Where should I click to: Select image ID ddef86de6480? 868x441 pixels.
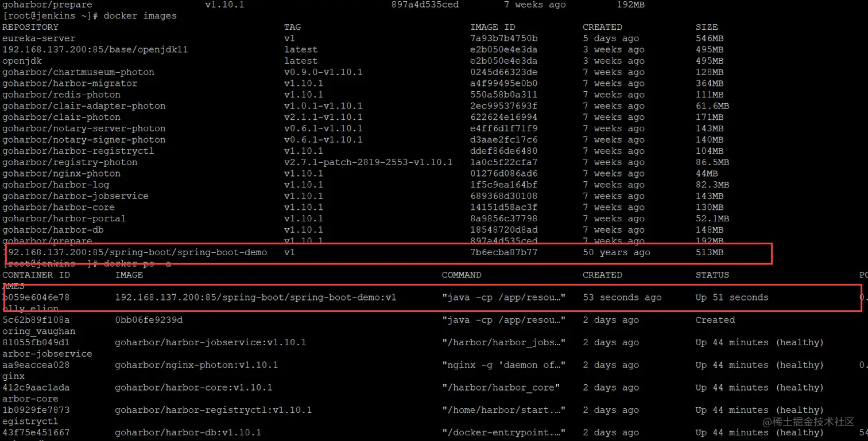(504, 151)
